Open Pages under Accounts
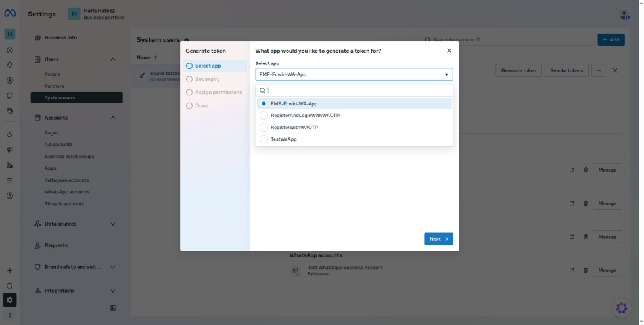 [x=51, y=132]
